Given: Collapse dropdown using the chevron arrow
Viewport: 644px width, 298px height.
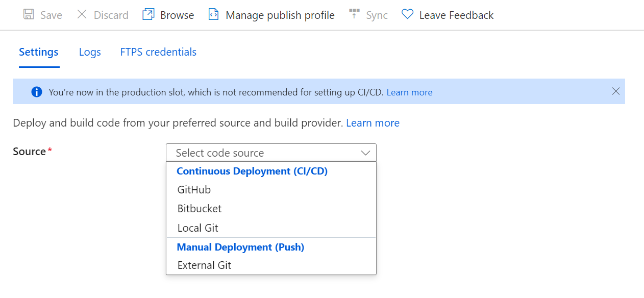Looking at the screenshot, I should point(365,153).
